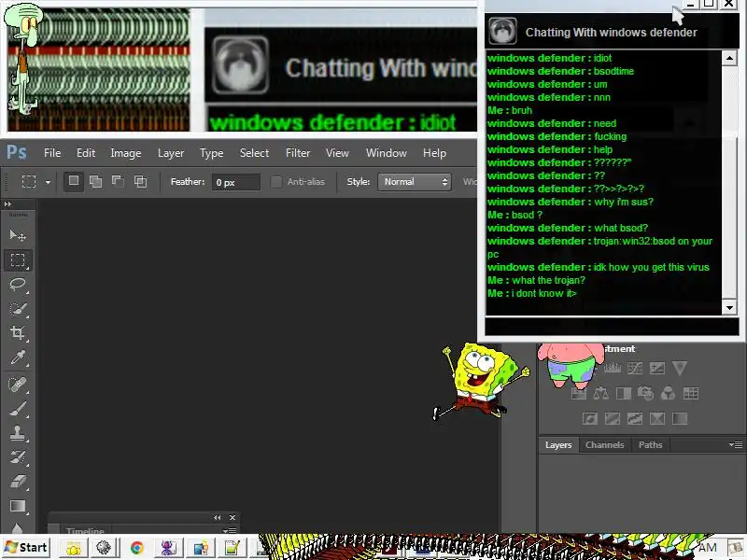Select the Eyedropper tool
This screenshot has height=560, width=747.
18,357
